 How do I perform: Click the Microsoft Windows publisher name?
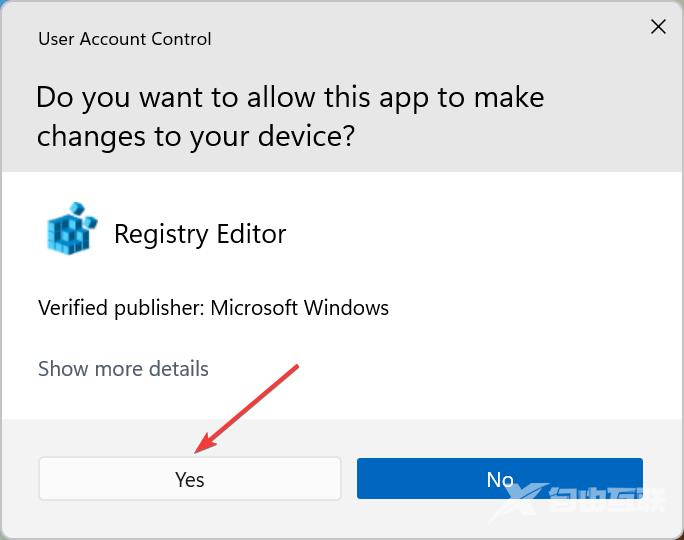click(299, 308)
